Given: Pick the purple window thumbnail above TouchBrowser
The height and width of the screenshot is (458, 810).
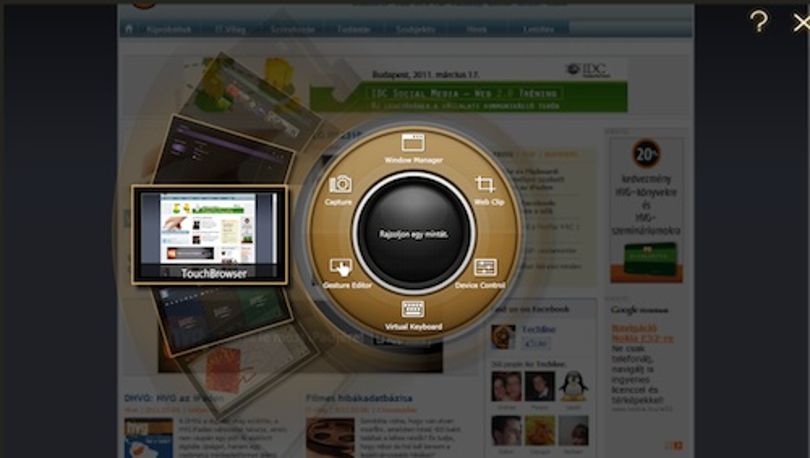Looking at the screenshot, I should click(x=223, y=149).
